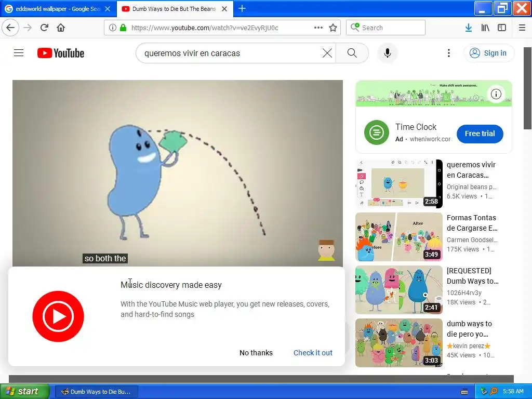Viewport: 532px width, 399px height.
Task: Go back using the browser back arrow
Action: 10,28
